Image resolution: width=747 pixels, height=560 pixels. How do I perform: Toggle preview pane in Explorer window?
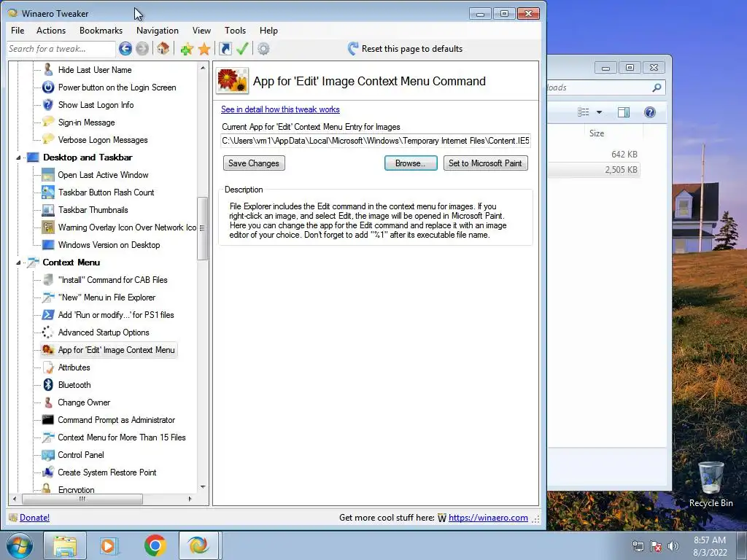624,112
